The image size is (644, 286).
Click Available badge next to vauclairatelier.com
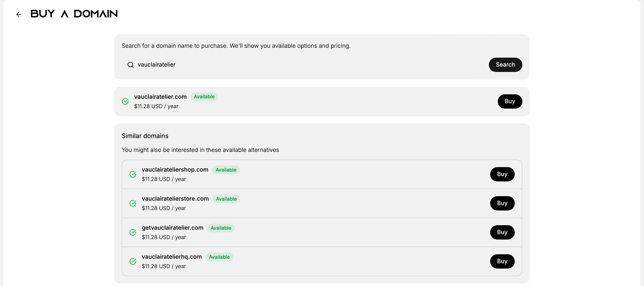[x=204, y=97]
